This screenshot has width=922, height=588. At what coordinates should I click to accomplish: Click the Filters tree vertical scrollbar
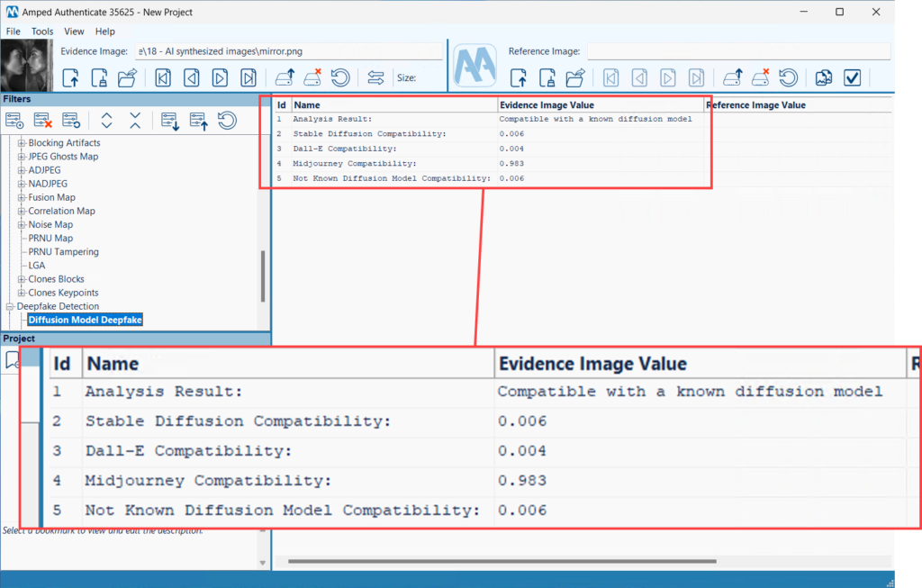click(x=263, y=276)
